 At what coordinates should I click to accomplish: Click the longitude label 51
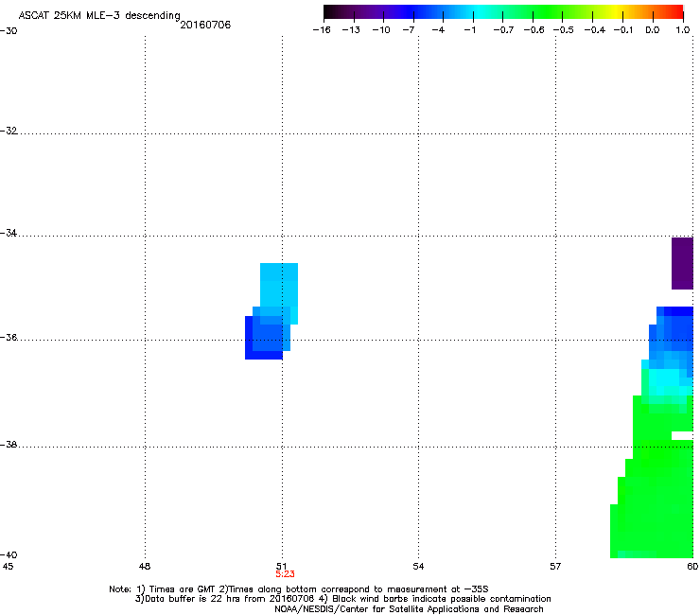coord(281,567)
